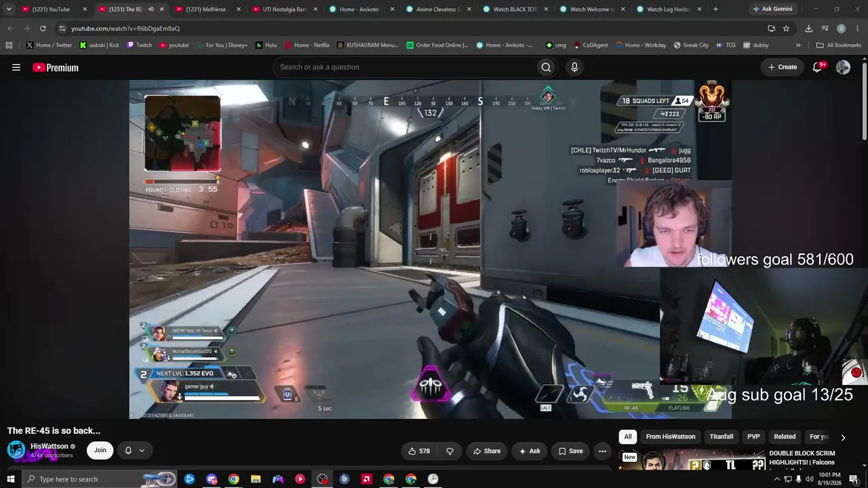
Task: Open a new browser tab
Action: click(715, 9)
